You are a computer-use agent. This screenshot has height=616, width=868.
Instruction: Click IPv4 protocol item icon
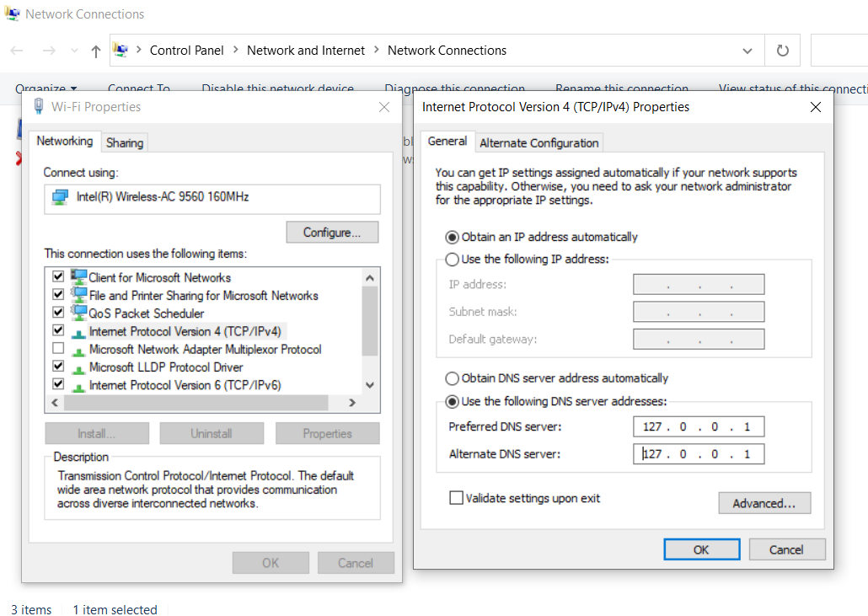[79, 333]
